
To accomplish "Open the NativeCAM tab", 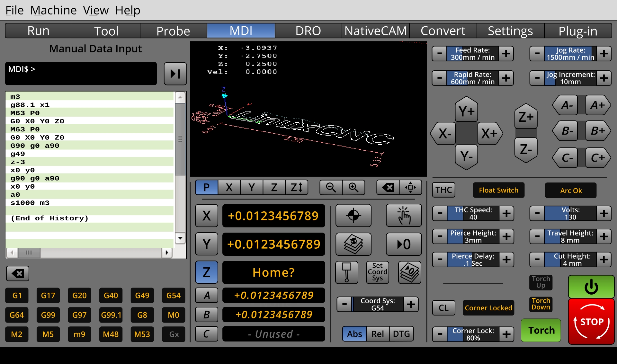I will 375,31.
